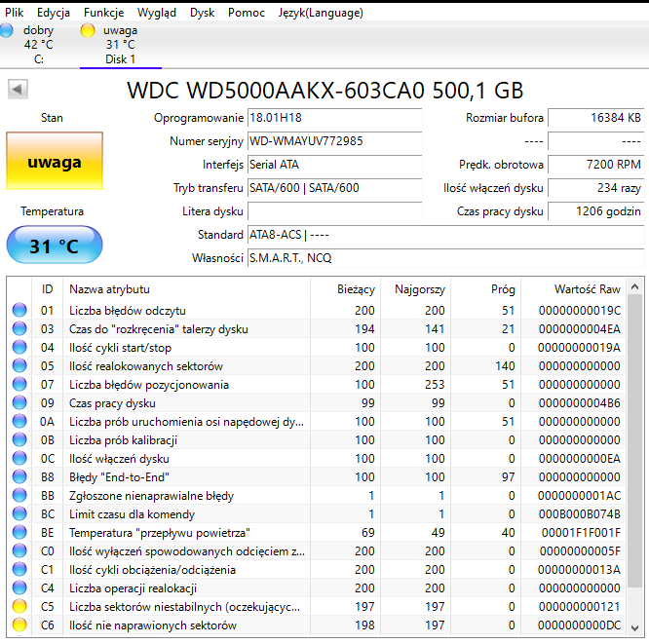This screenshot has width=649, height=644.
Task: Open the Funkcje menu
Action: 103,13
